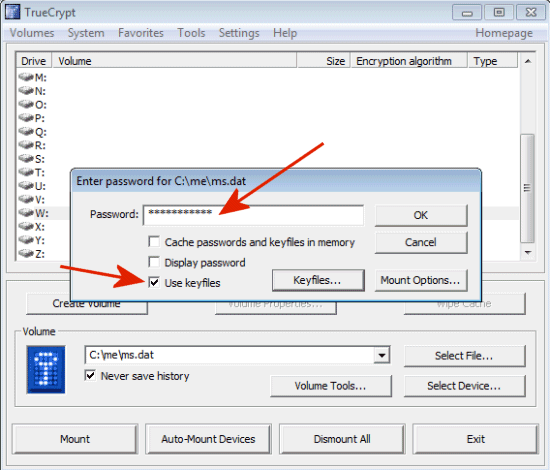Expand the volume path dropdown arrow
The height and width of the screenshot is (470, 550).
click(382, 355)
